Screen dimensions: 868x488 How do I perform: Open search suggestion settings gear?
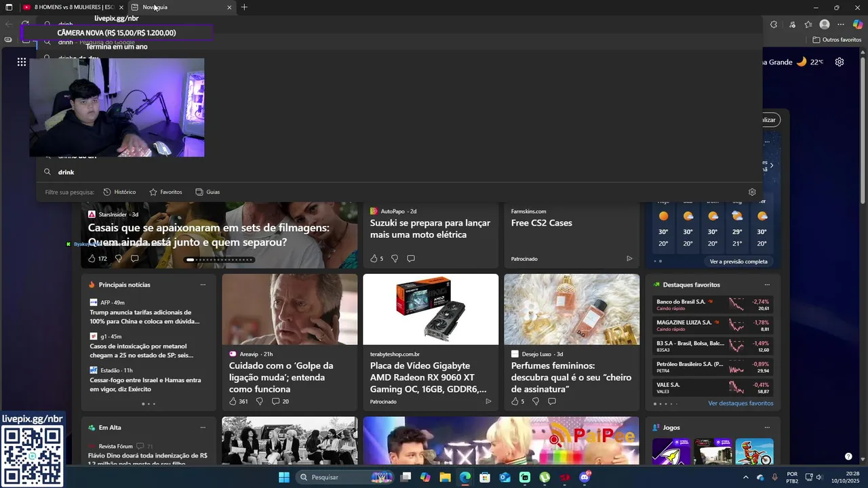(x=752, y=192)
